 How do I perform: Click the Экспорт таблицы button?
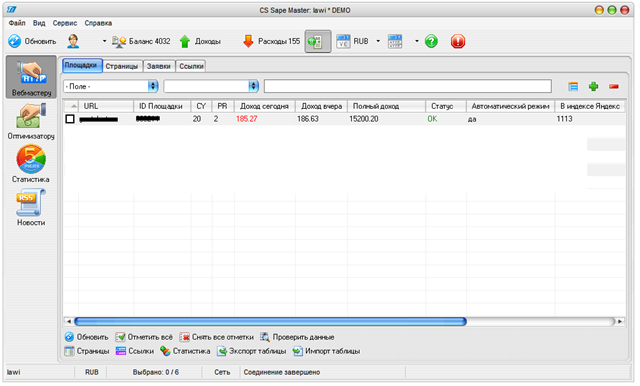pos(251,351)
